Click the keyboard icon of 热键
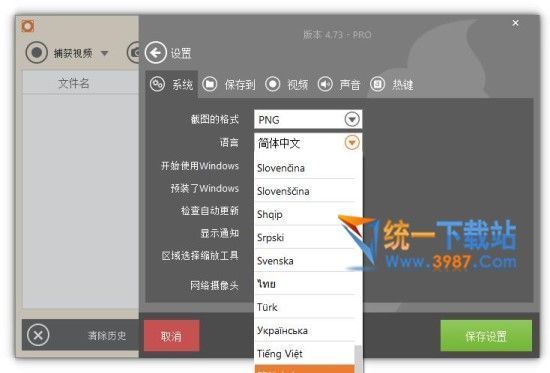This screenshot has width=550, height=373. (377, 84)
